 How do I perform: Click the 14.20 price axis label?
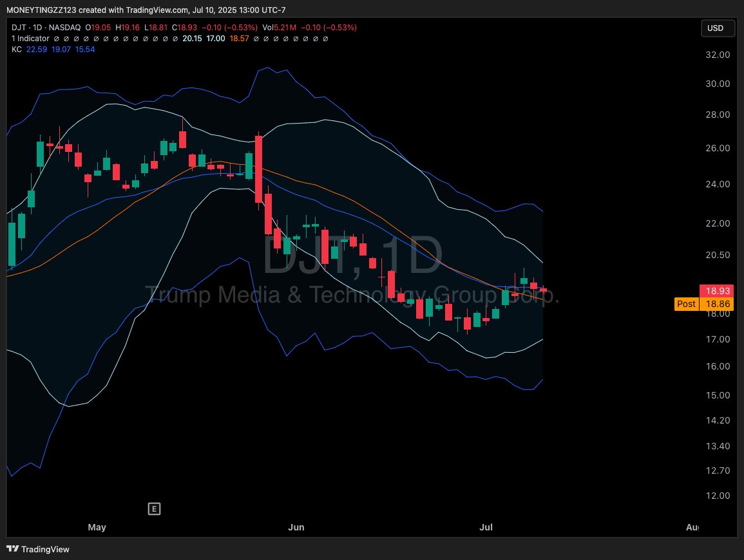point(718,420)
